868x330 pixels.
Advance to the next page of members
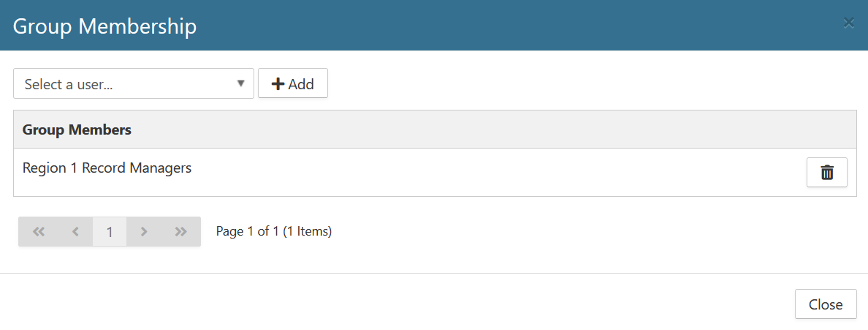point(144,232)
